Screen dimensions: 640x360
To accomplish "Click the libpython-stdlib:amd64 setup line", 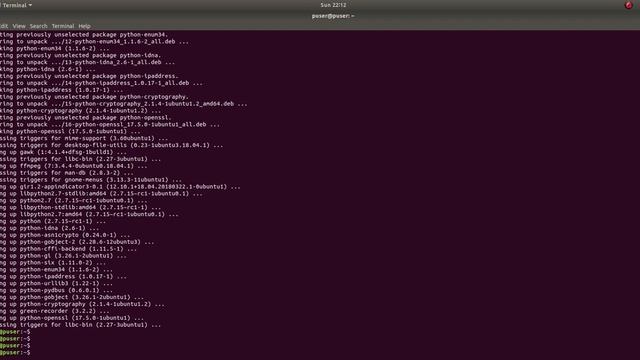I will (x=80, y=208).
